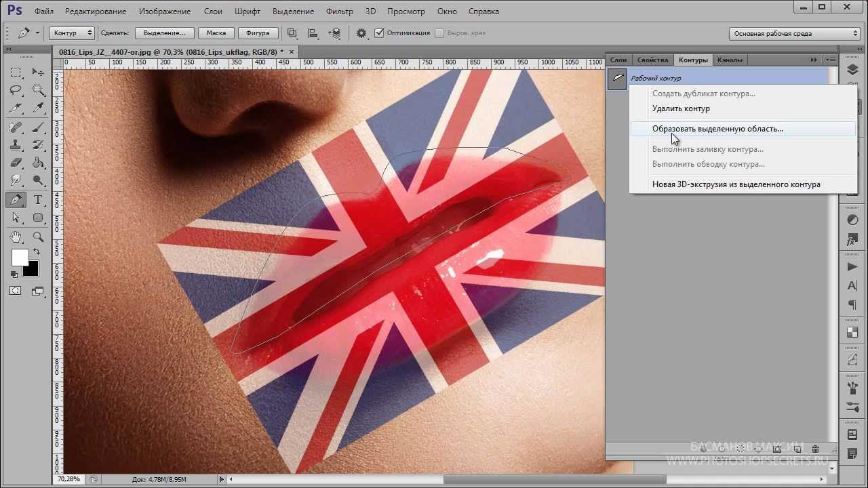This screenshot has width=868, height=488.
Task: Switch to the Свойства tab
Action: pos(652,60)
